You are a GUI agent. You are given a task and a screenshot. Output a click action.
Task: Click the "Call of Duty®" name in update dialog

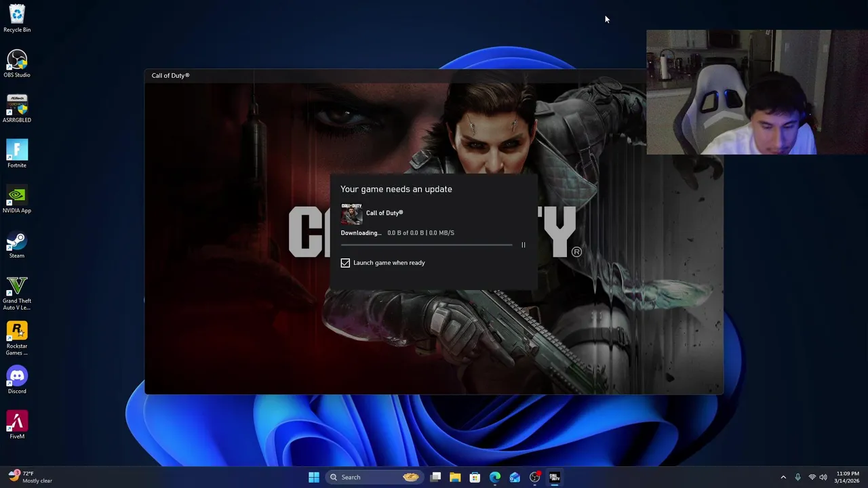pos(384,213)
